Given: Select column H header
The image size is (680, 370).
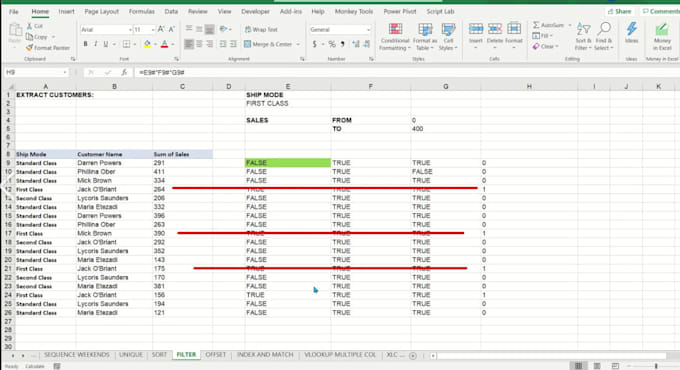Looking at the screenshot, I should [x=529, y=86].
